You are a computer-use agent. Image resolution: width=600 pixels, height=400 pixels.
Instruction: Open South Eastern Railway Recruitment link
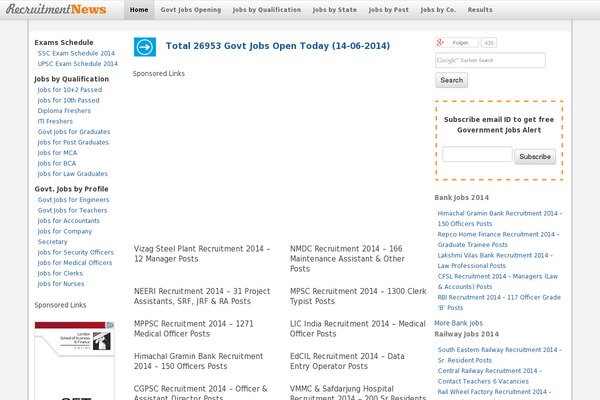tap(500, 355)
